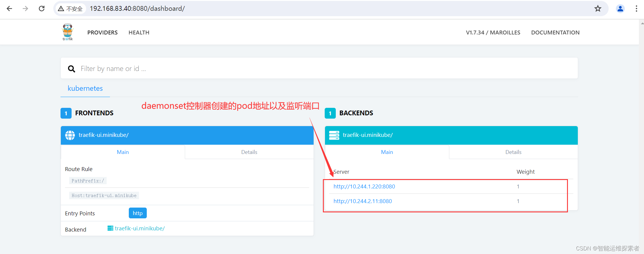Click weight value for 10.244.2.11 server
Viewport: 644px width, 254px height.
coord(518,201)
